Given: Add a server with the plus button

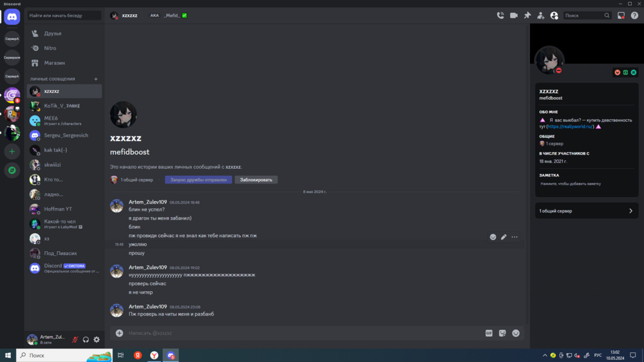Looking at the screenshot, I should click(12, 151).
